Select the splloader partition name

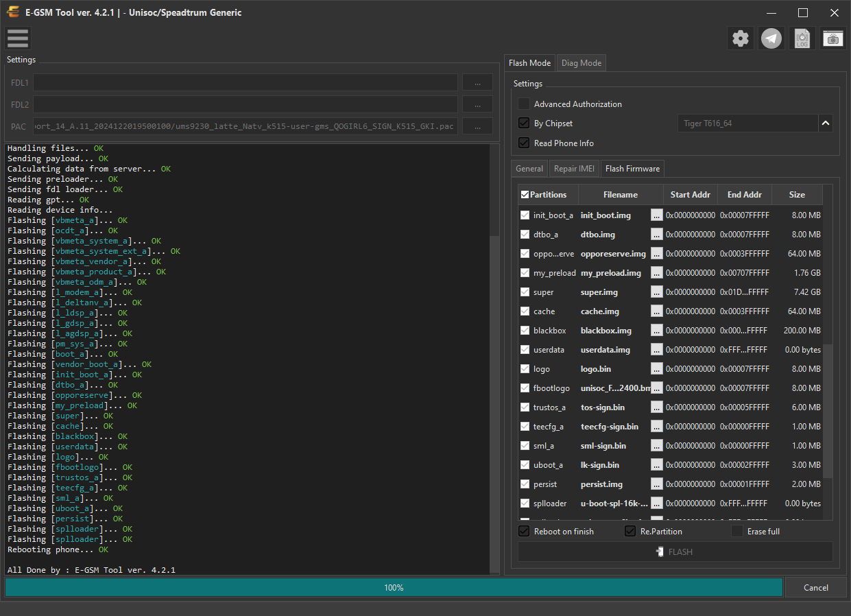(550, 504)
